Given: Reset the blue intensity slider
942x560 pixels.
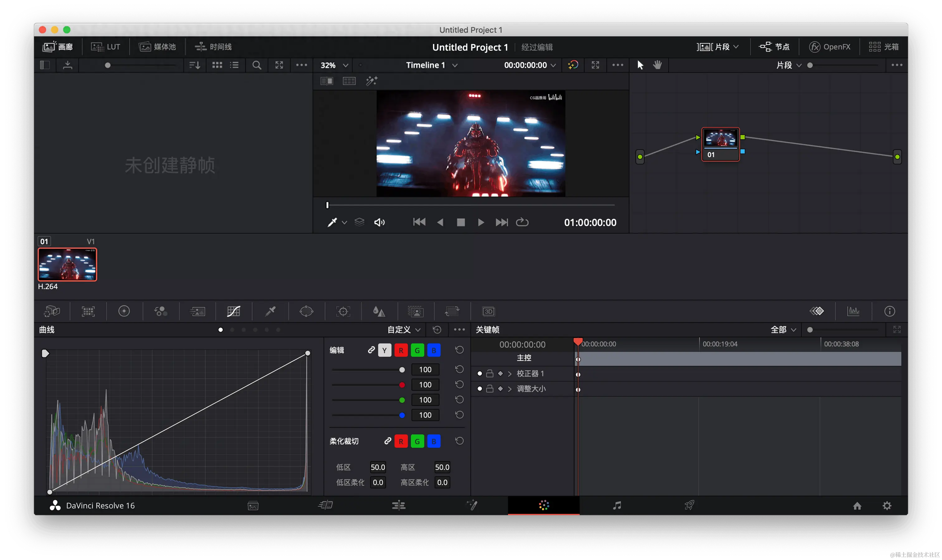Looking at the screenshot, I should [459, 415].
